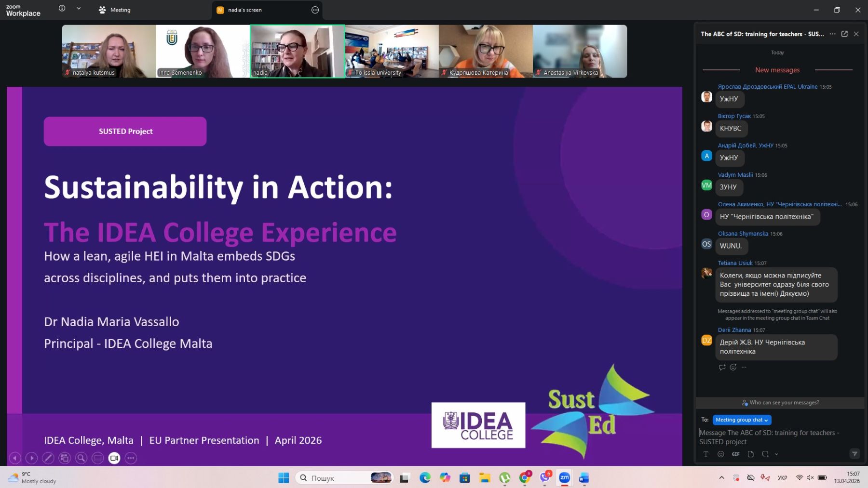
Task: Click 'Who can see your messages?' link
Action: [780, 403]
